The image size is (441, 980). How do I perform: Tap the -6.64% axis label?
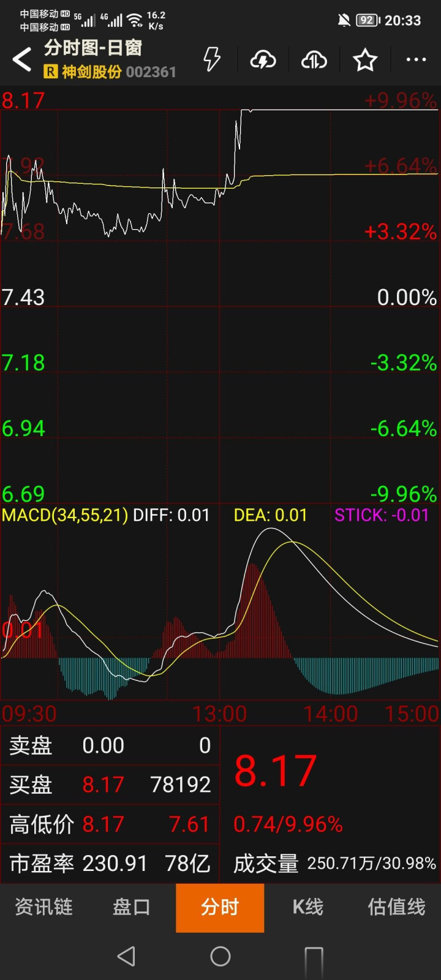(404, 428)
